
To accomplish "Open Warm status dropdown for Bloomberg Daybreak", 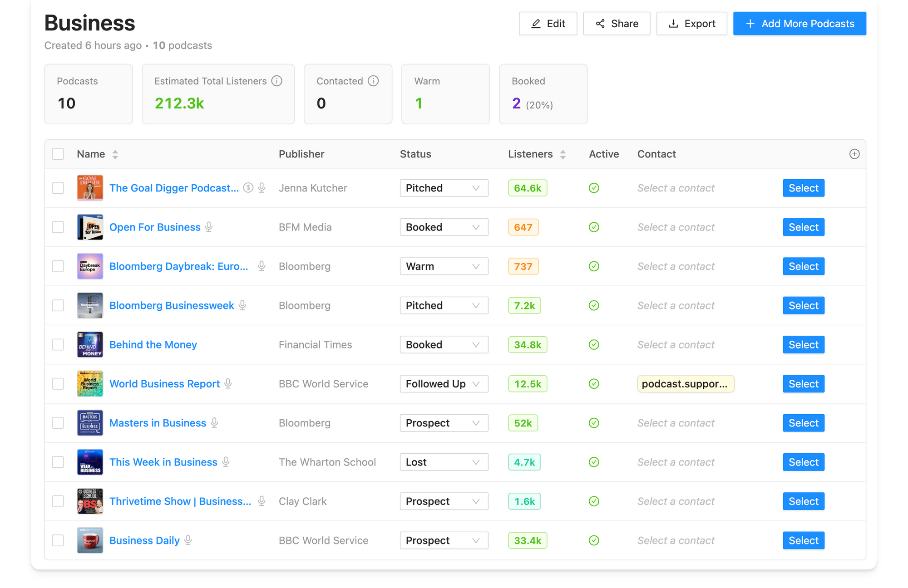I will pos(444,266).
